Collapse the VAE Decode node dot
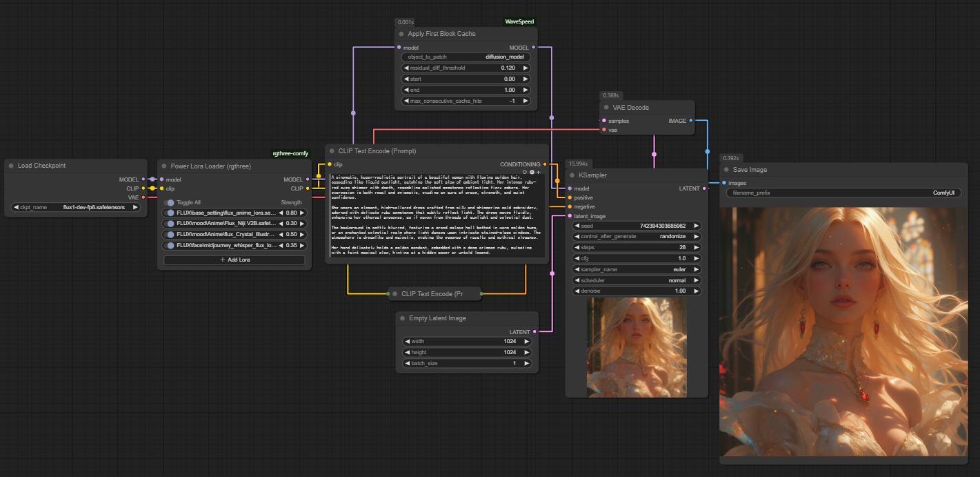The width and height of the screenshot is (980, 477). point(607,107)
